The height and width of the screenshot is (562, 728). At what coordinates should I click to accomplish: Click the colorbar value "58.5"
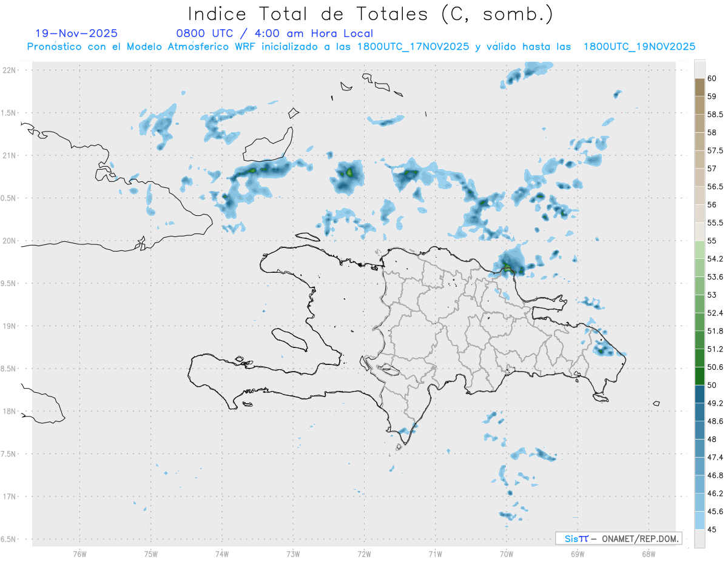coord(715,114)
